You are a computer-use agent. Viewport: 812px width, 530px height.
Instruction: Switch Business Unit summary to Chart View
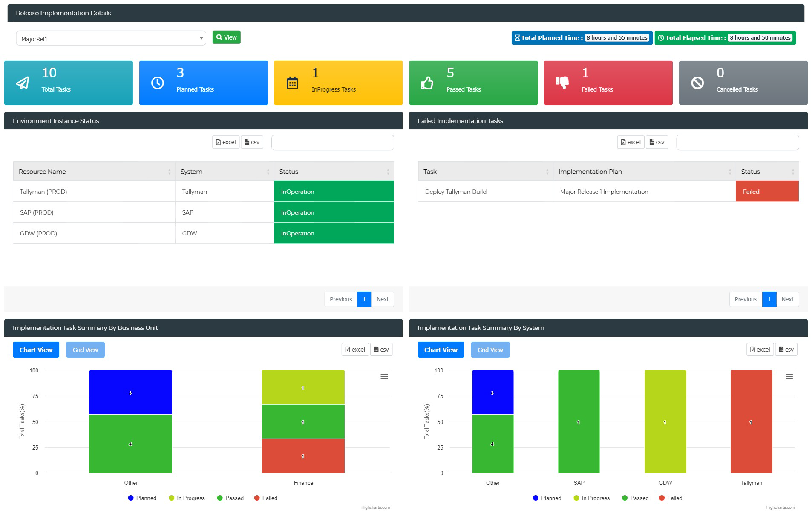click(36, 350)
